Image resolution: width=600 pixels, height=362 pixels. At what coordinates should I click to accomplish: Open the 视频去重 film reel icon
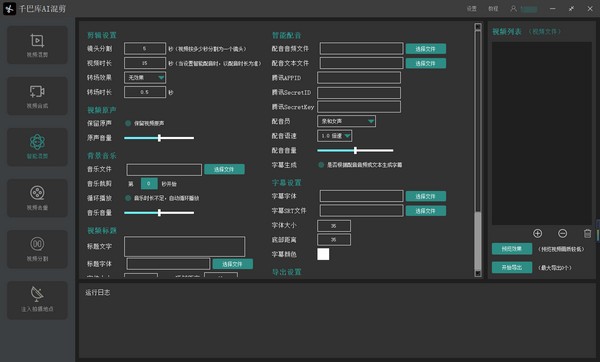point(37,193)
